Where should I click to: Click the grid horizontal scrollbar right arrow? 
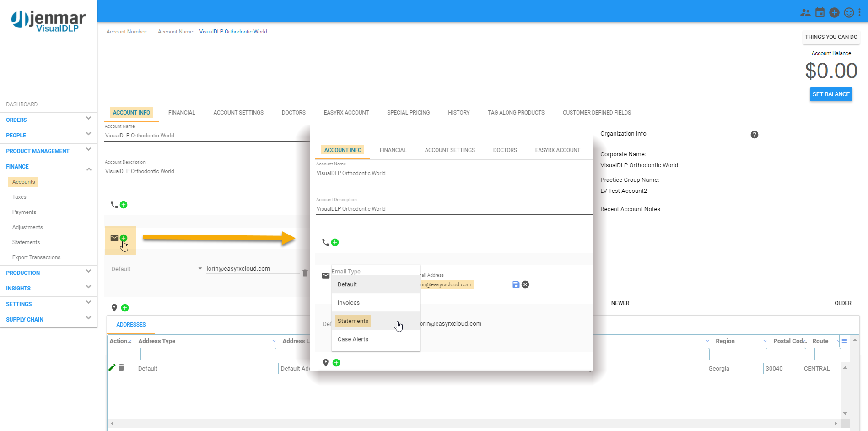tap(836, 424)
